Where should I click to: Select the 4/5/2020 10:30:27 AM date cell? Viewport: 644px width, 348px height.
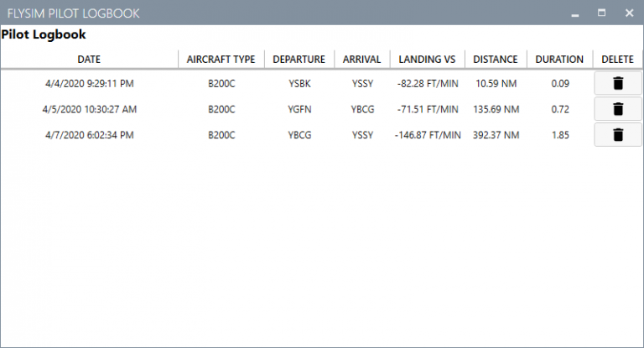[x=88, y=109]
